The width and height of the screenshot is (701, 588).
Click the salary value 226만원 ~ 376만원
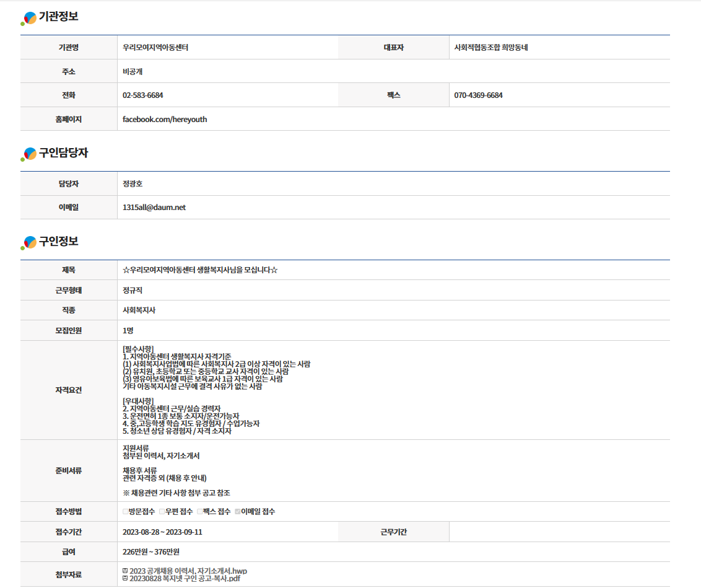[x=151, y=552]
